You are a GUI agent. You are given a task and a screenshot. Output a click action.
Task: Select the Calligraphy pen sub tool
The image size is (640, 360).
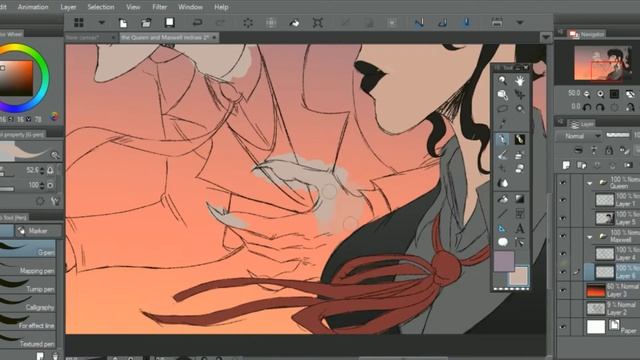point(28,304)
